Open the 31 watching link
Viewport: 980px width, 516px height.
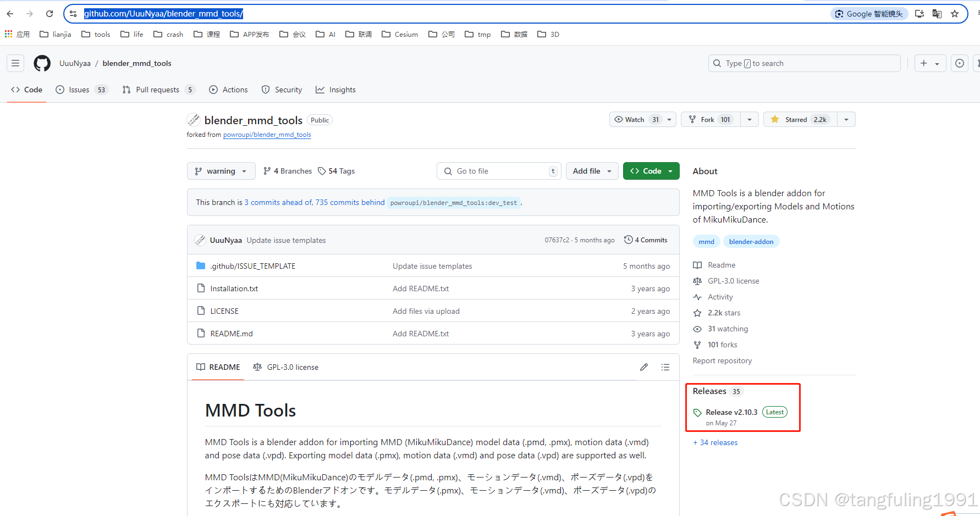point(721,329)
